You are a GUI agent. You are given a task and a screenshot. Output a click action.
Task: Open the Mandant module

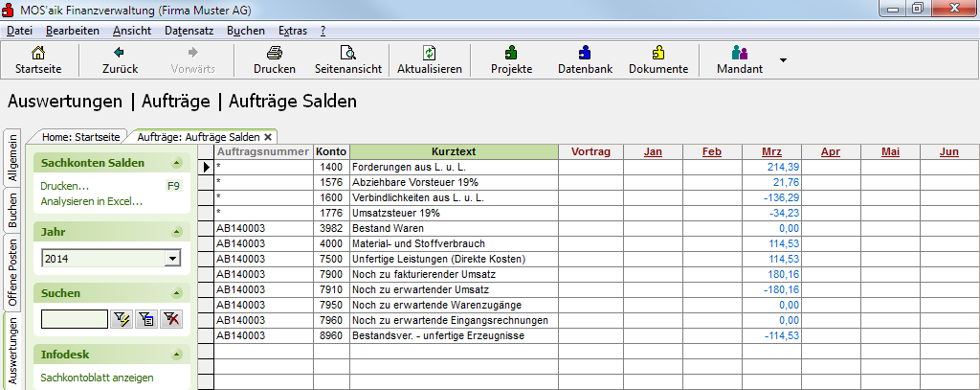coord(740,53)
